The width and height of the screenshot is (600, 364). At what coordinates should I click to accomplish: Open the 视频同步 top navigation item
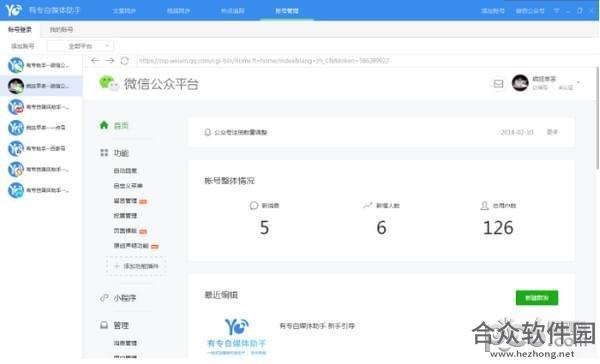[x=178, y=11]
